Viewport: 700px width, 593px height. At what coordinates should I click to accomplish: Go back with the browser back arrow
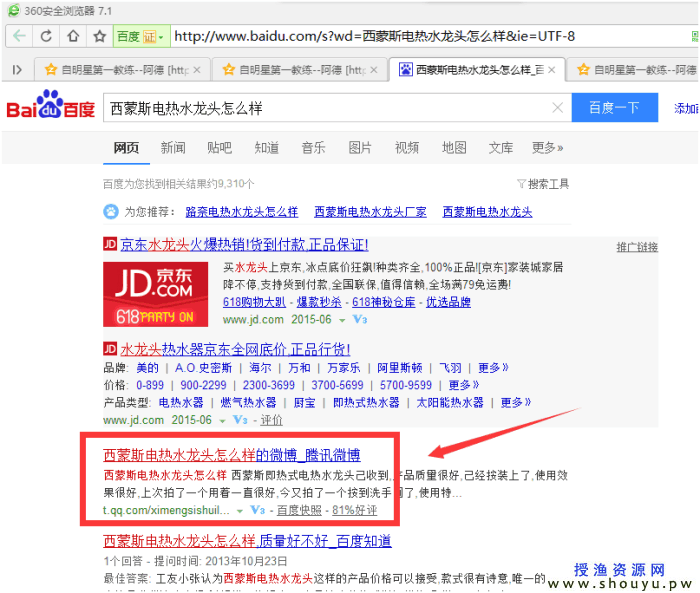click(19, 36)
